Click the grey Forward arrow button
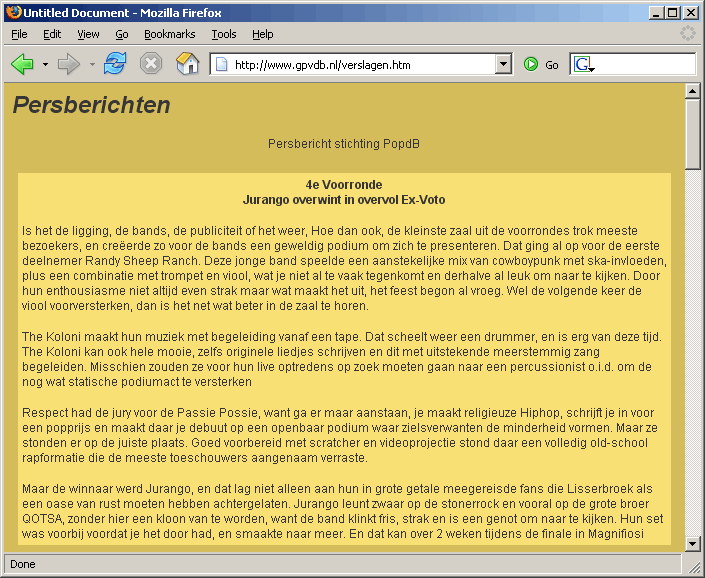This screenshot has height=578, width=705. [x=69, y=64]
